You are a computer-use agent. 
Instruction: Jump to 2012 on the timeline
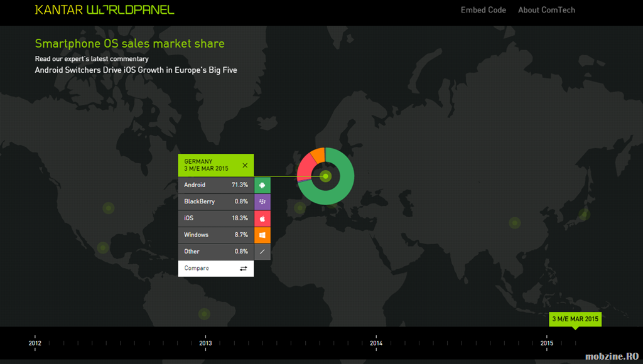[35, 343]
